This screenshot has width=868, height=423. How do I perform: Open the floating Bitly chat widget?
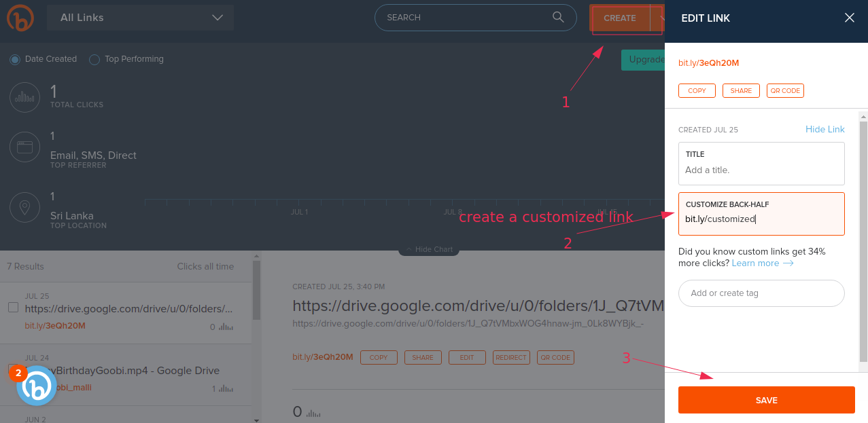(x=37, y=386)
